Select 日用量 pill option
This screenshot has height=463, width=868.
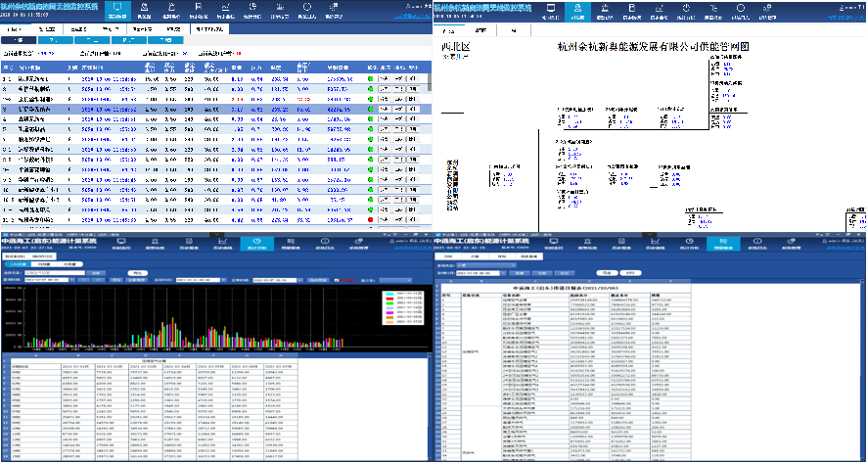44,264
